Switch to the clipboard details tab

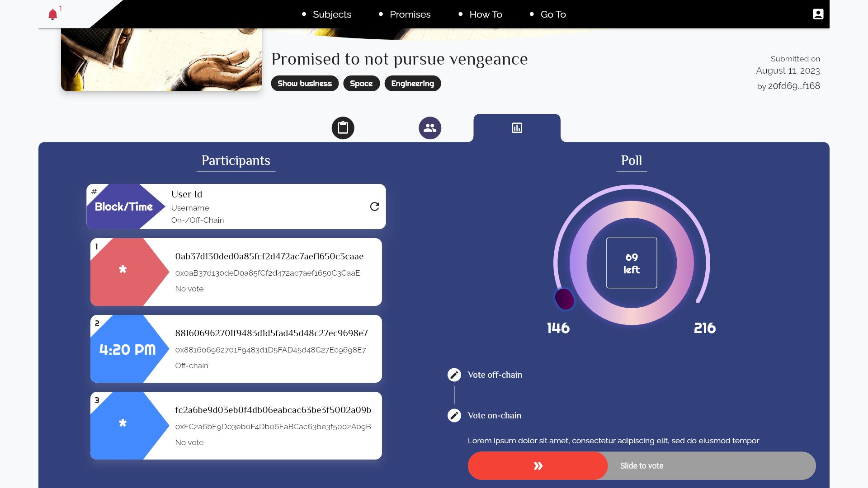pos(343,128)
